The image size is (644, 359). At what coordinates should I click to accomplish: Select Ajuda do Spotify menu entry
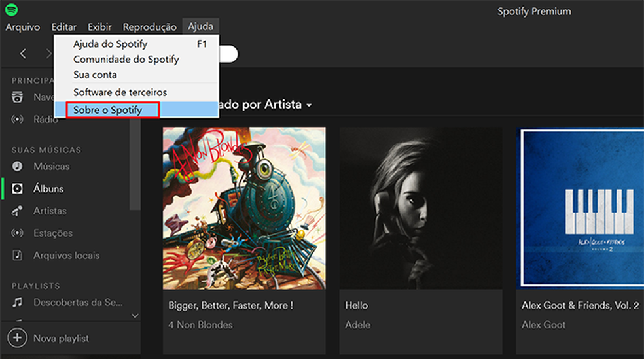click(x=136, y=44)
